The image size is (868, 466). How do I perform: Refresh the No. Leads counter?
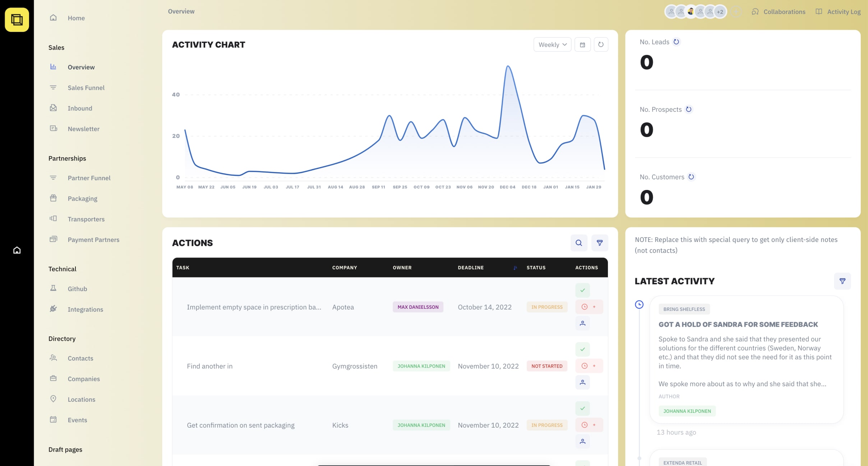677,42
